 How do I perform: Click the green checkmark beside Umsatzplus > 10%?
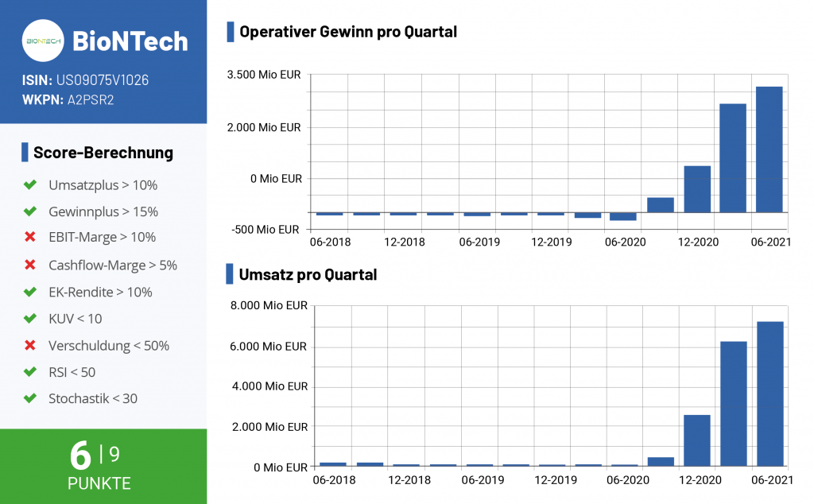pos(30,184)
